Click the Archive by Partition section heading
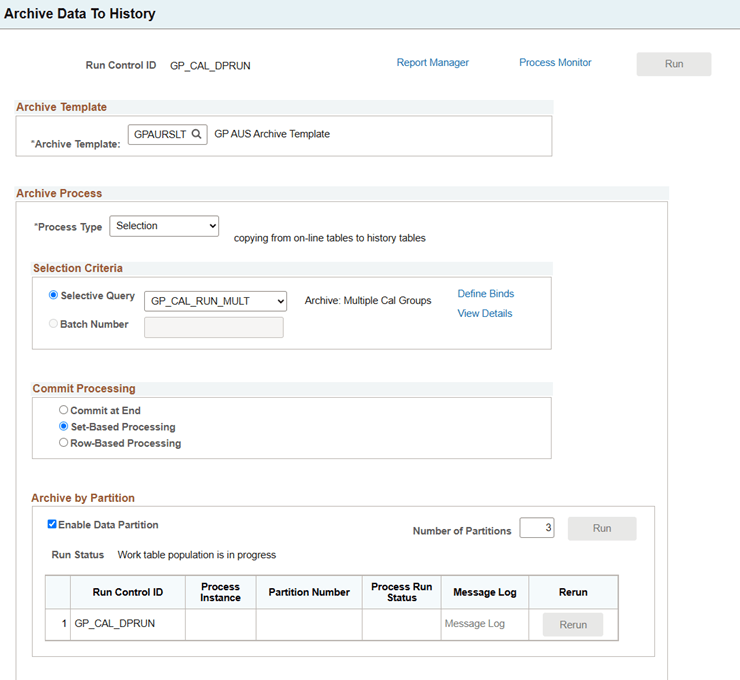This screenshot has height=680, width=740. 83,498
